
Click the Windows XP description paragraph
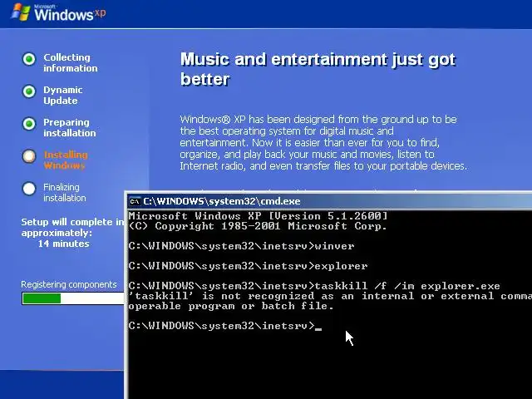pos(323,142)
